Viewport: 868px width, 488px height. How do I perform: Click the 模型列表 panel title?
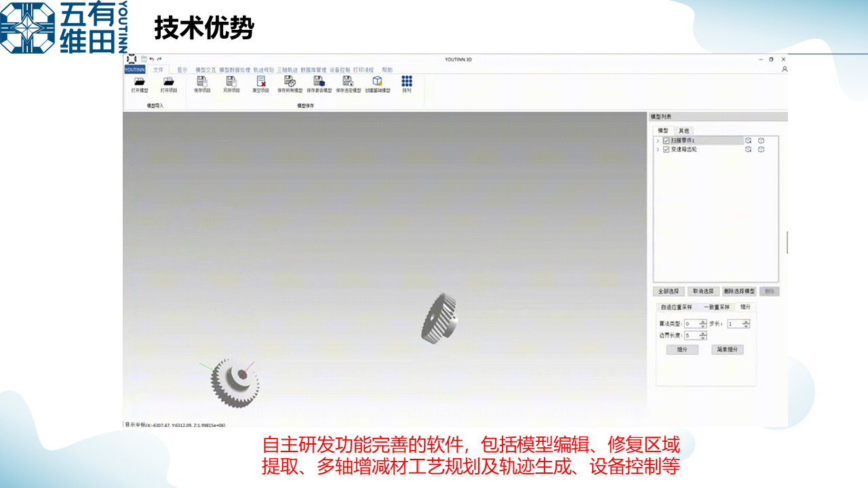pos(661,117)
